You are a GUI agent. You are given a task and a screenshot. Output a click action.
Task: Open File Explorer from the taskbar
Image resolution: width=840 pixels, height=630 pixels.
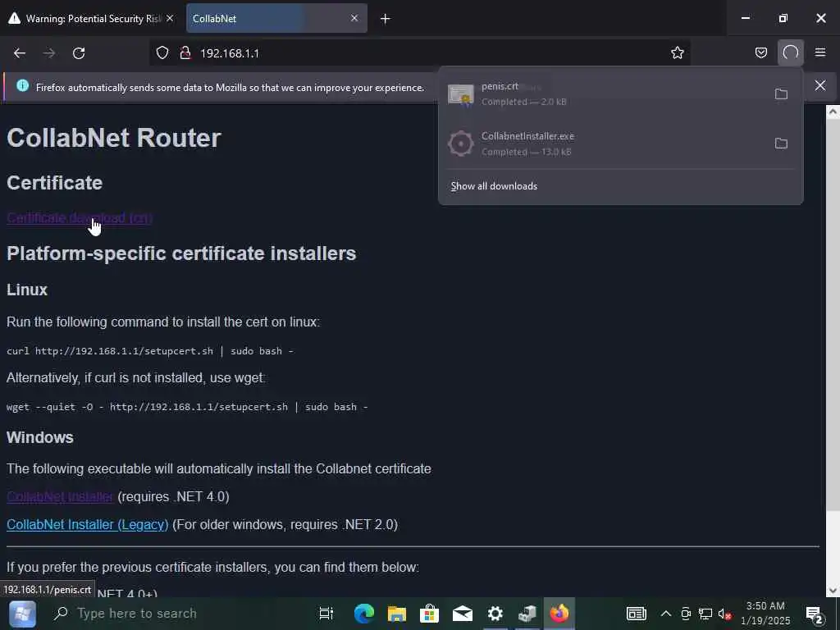tap(397, 614)
